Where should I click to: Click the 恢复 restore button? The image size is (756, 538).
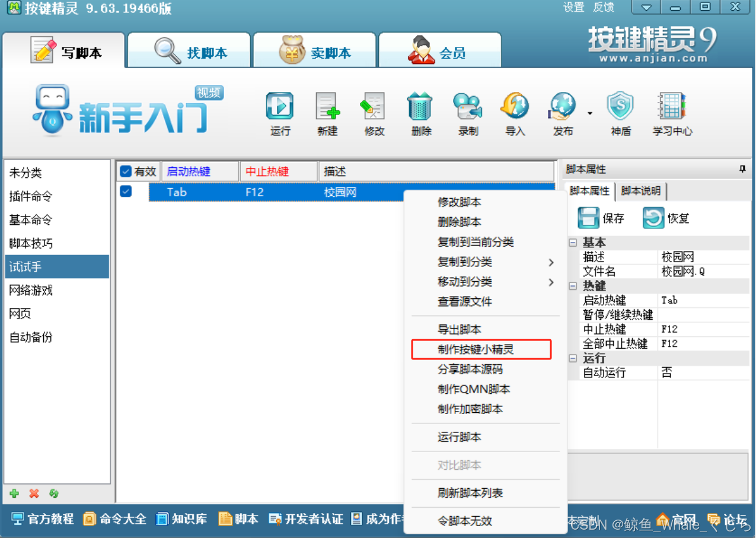pyautogui.click(x=666, y=218)
